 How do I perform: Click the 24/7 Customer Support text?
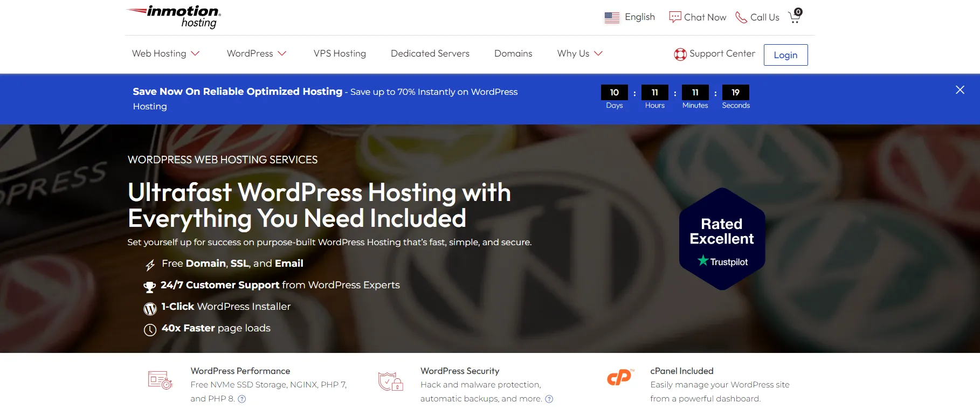click(220, 285)
